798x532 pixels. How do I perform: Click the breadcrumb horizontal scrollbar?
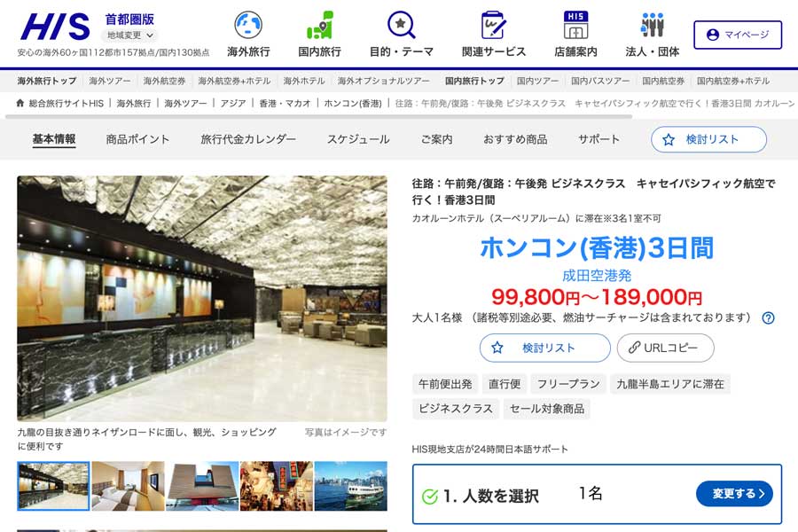pos(318,116)
